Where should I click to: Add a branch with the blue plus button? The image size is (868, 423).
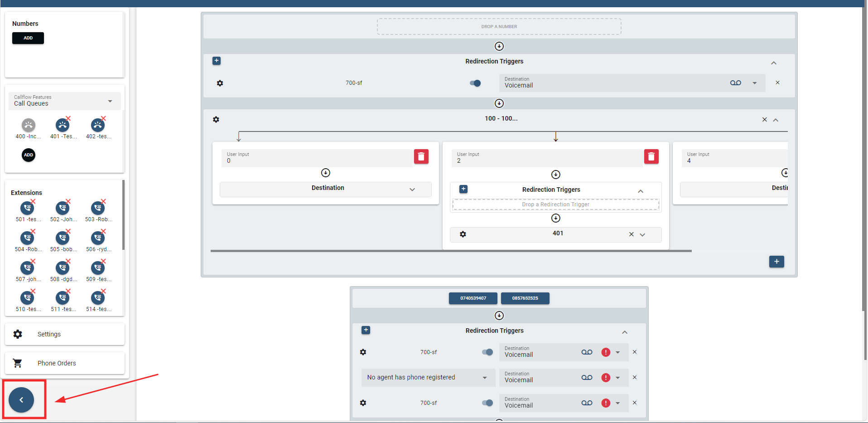(x=776, y=262)
